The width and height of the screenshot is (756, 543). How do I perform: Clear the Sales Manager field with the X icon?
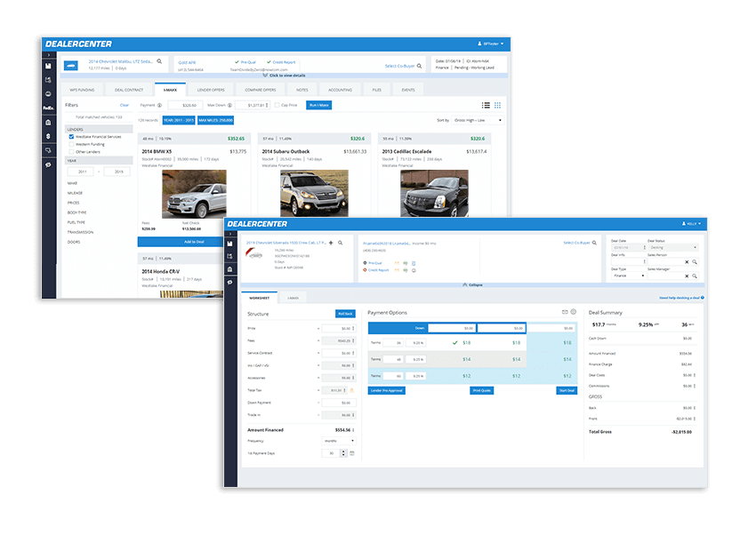[687, 276]
